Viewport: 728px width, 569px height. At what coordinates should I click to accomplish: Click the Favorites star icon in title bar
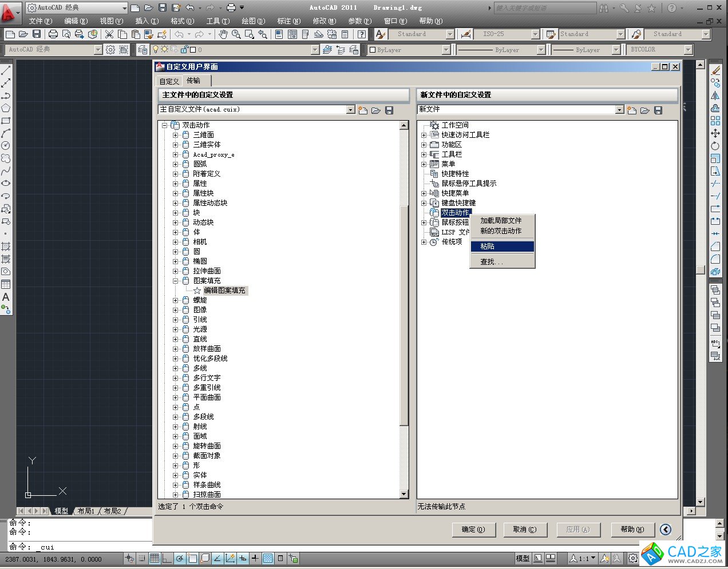[651, 8]
